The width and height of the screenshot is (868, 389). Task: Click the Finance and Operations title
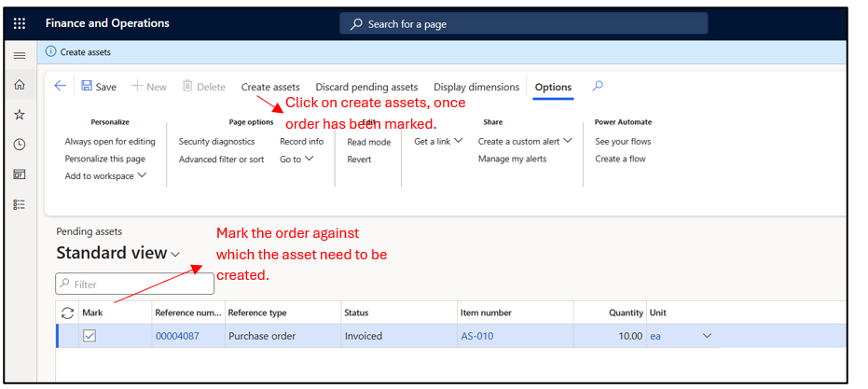click(x=107, y=23)
